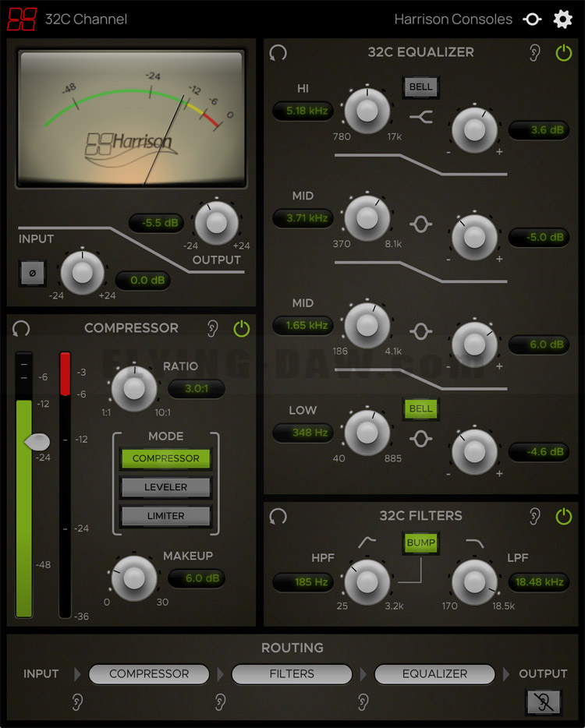Click the LOW frequency knob
The width and height of the screenshot is (585, 728).
(367, 433)
